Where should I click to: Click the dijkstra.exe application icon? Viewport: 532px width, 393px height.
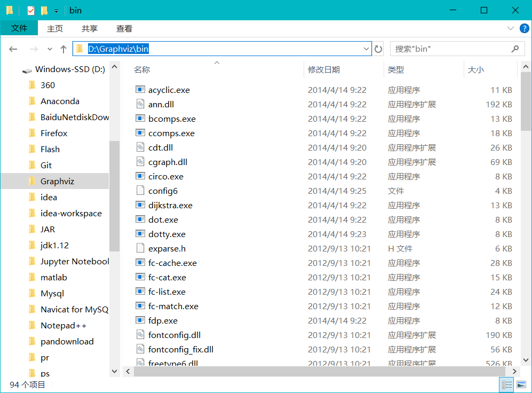click(140, 205)
